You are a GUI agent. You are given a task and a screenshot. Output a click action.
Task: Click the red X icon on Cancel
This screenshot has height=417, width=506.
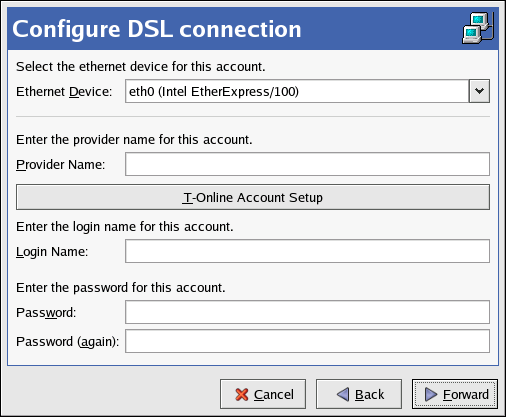point(242,395)
